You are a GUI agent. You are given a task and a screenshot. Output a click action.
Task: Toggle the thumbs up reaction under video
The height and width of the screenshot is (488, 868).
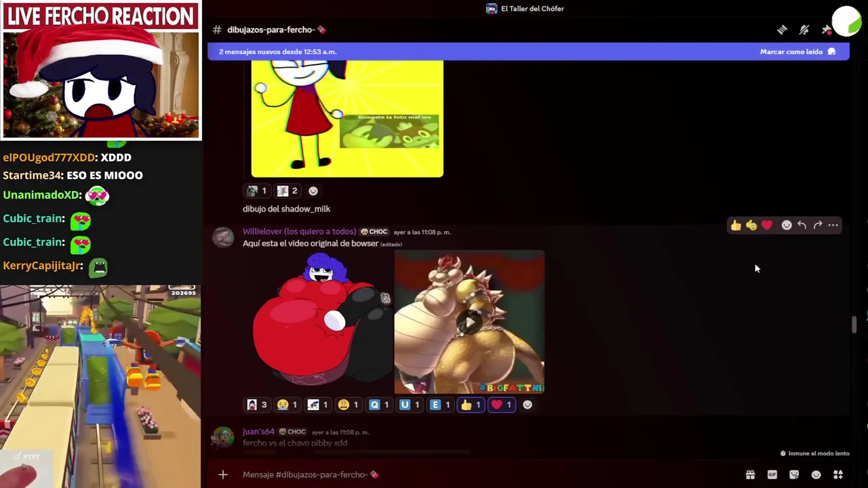pyautogui.click(x=471, y=405)
